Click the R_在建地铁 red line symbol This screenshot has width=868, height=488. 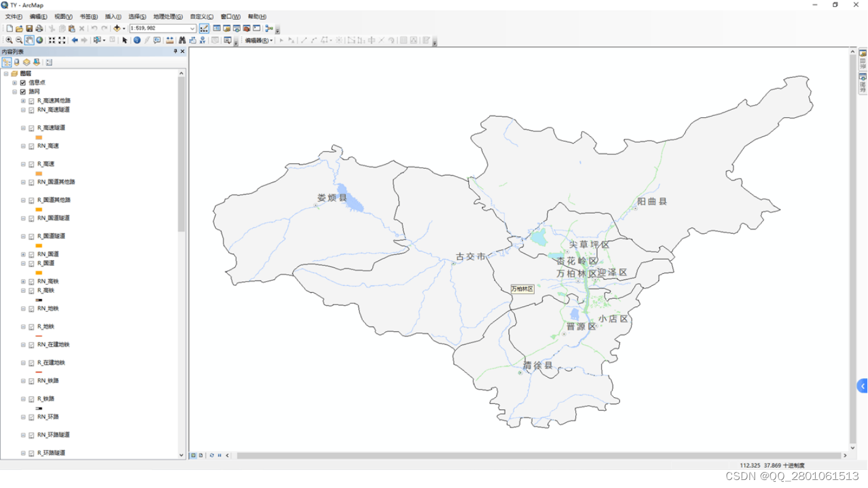click(39, 372)
